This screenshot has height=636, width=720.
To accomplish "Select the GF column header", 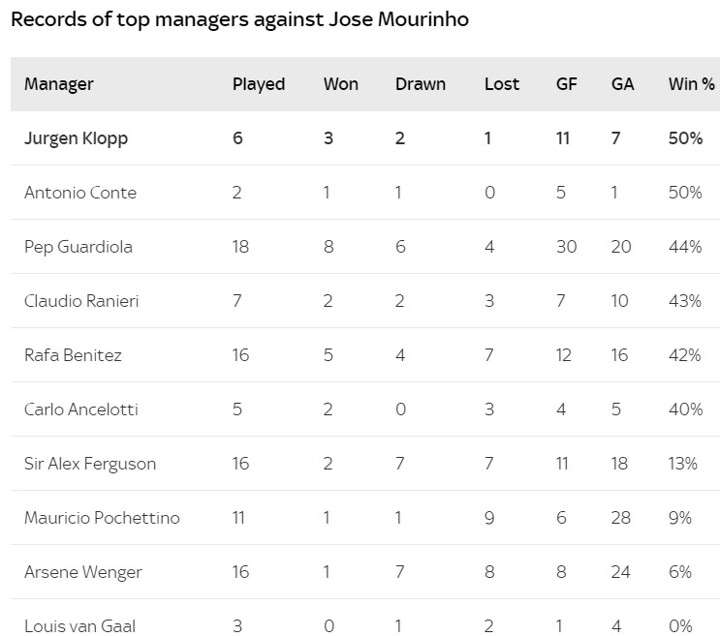I will [566, 84].
